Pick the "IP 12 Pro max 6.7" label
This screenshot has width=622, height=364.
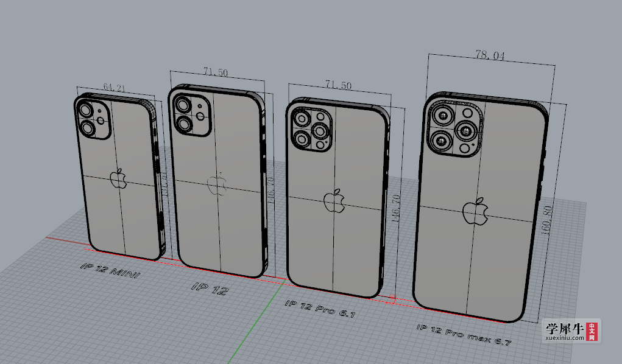click(x=464, y=335)
